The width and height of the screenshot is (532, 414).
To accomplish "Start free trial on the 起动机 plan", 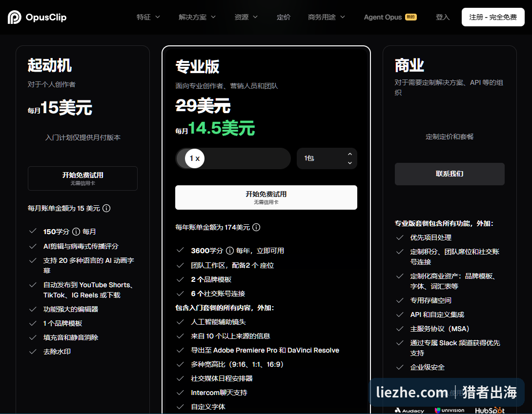I will [x=83, y=178].
